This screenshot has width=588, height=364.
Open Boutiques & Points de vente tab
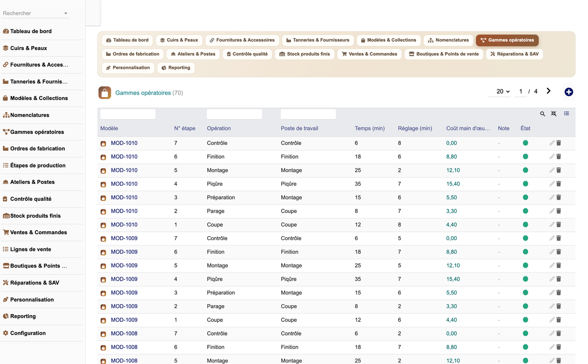coord(444,54)
